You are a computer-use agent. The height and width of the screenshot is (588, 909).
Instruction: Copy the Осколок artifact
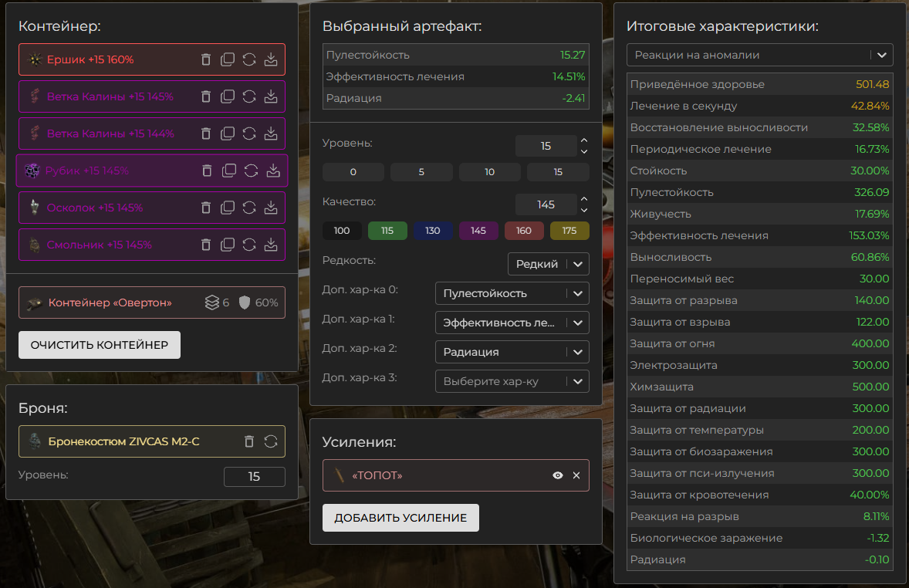tap(228, 208)
